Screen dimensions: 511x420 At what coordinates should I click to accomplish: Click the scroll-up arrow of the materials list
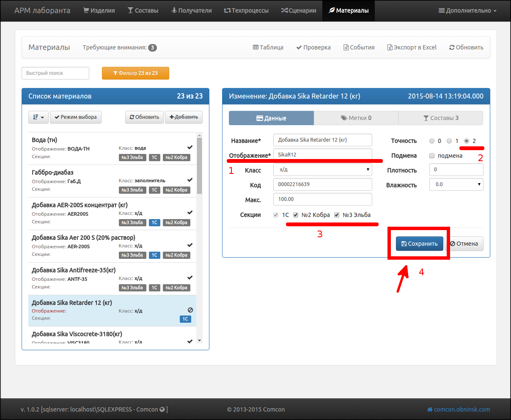(x=200, y=135)
